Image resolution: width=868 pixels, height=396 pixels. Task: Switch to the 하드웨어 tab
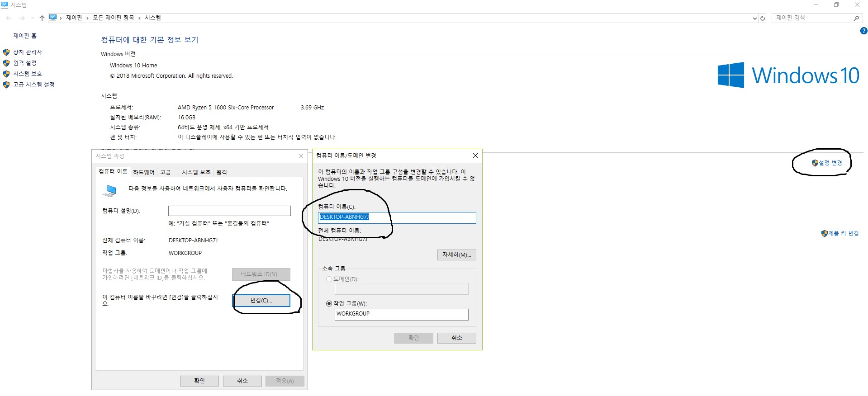[143, 172]
